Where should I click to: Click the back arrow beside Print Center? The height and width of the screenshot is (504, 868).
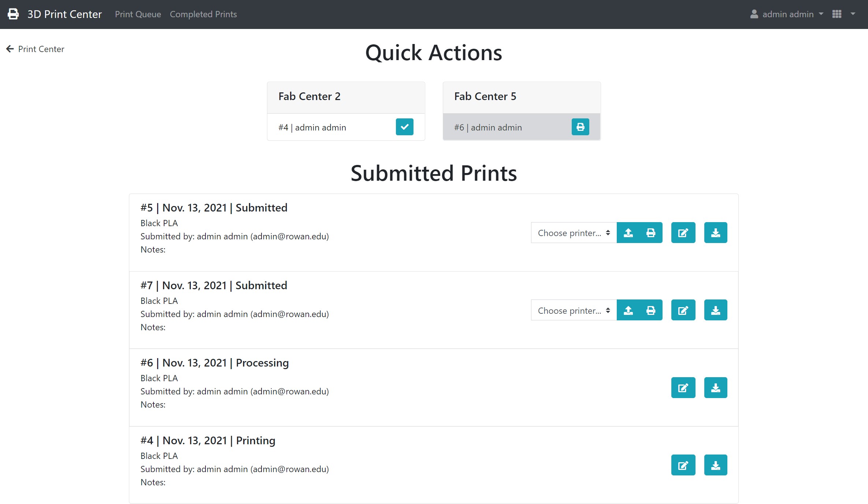click(x=10, y=49)
